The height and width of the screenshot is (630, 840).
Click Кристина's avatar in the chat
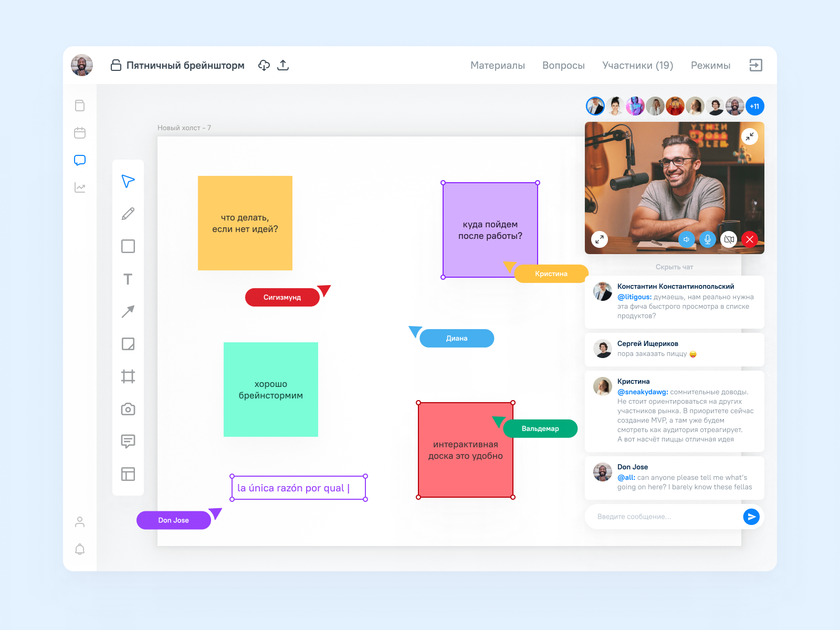[x=603, y=386]
